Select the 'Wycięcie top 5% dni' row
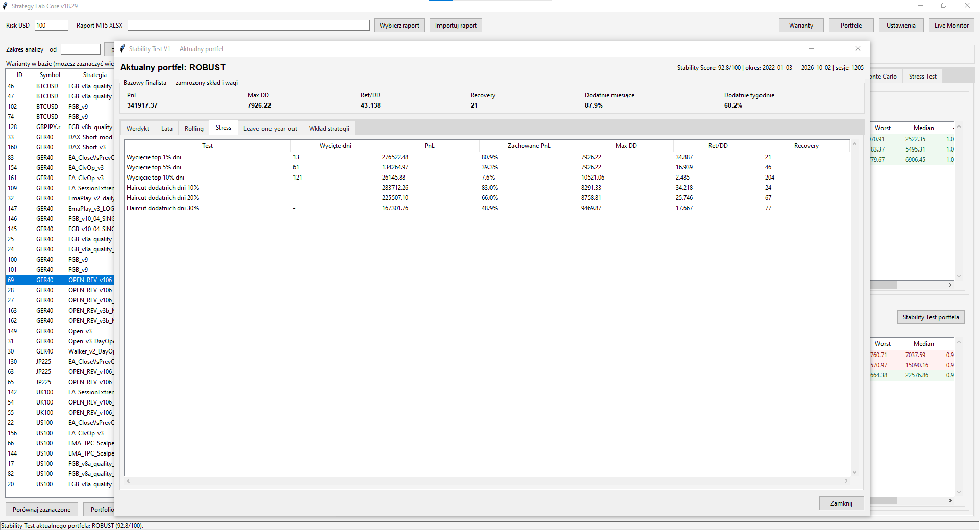Image resolution: width=980 pixels, height=530 pixels. click(487, 167)
